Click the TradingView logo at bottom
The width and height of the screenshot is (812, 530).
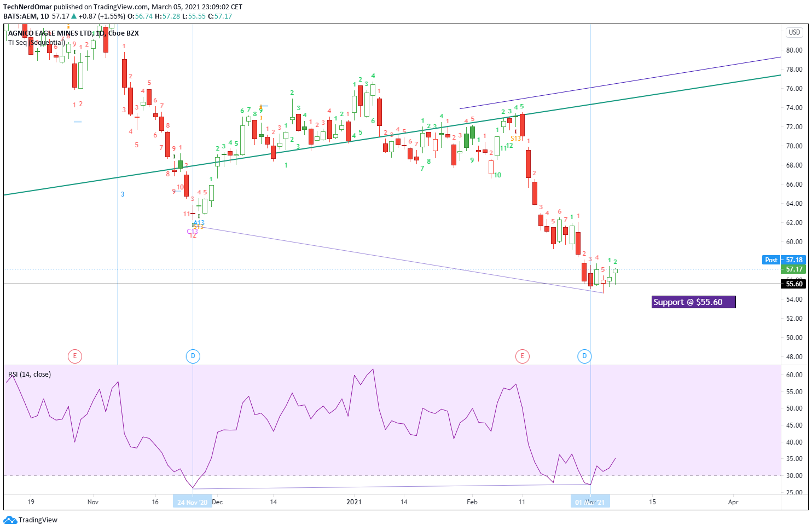31,520
